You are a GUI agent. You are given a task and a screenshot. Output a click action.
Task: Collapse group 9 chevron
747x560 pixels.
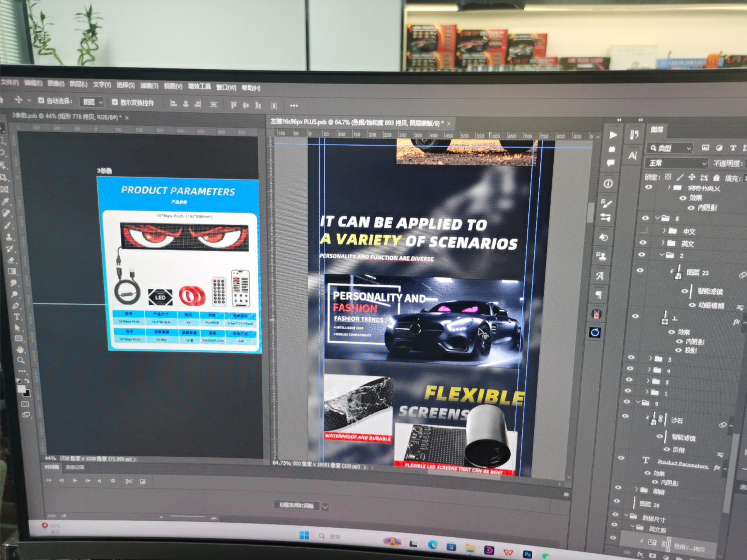coord(638,402)
